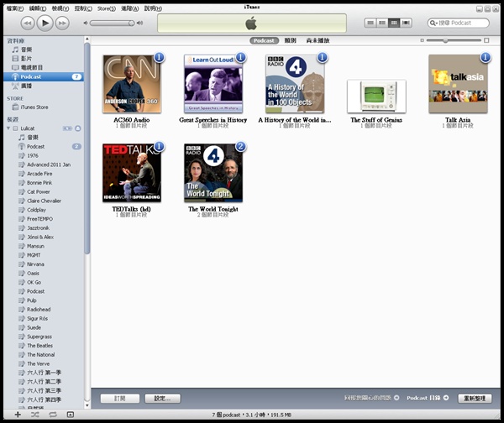Select the Podcast tab pill
This screenshot has height=423, width=504.
(264, 41)
